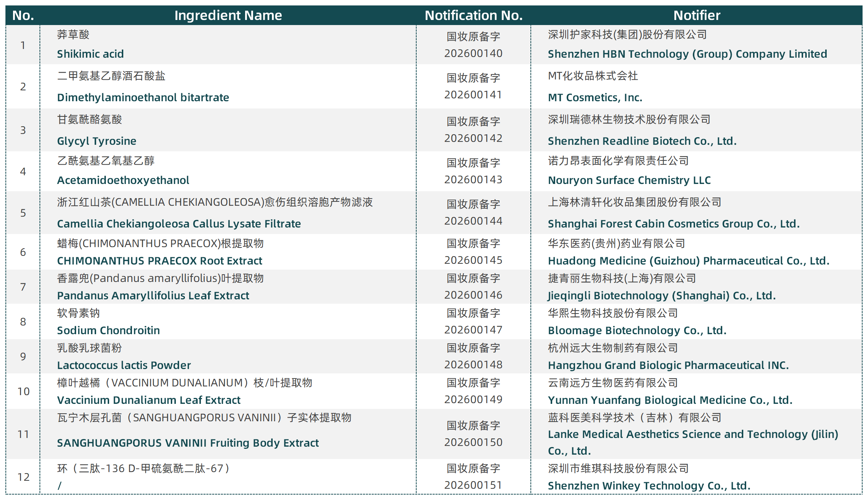The width and height of the screenshot is (868, 500).
Task: Select notification number 202600150
Action: [x=473, y=442]
